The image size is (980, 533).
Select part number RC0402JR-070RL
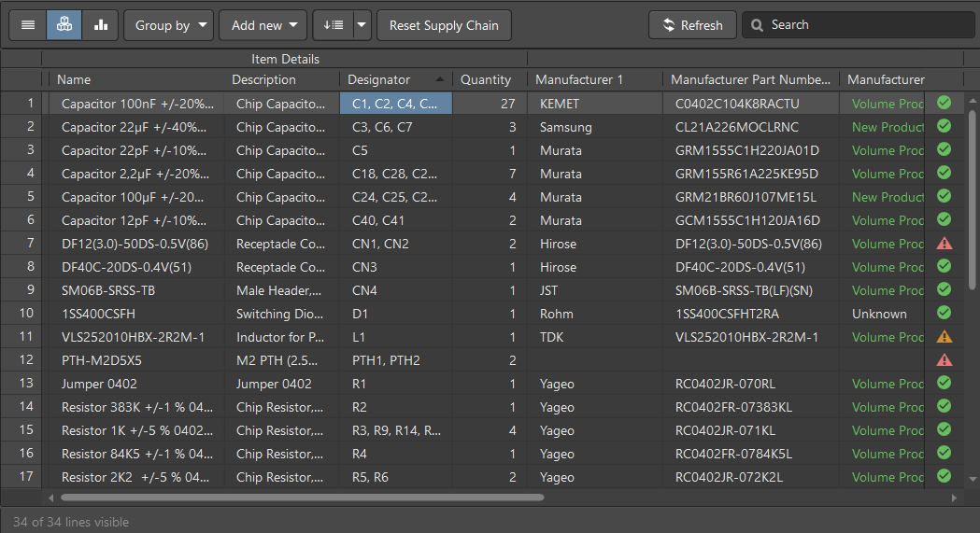coord(750,384)
